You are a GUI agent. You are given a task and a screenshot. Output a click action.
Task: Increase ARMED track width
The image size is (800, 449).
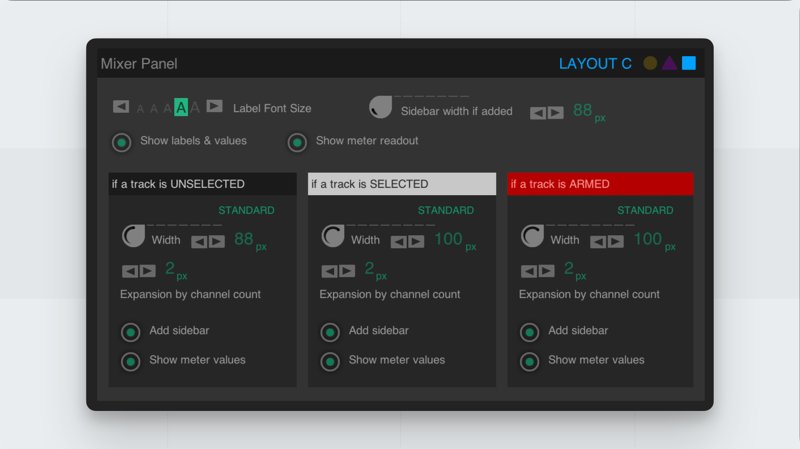[616, 241]
